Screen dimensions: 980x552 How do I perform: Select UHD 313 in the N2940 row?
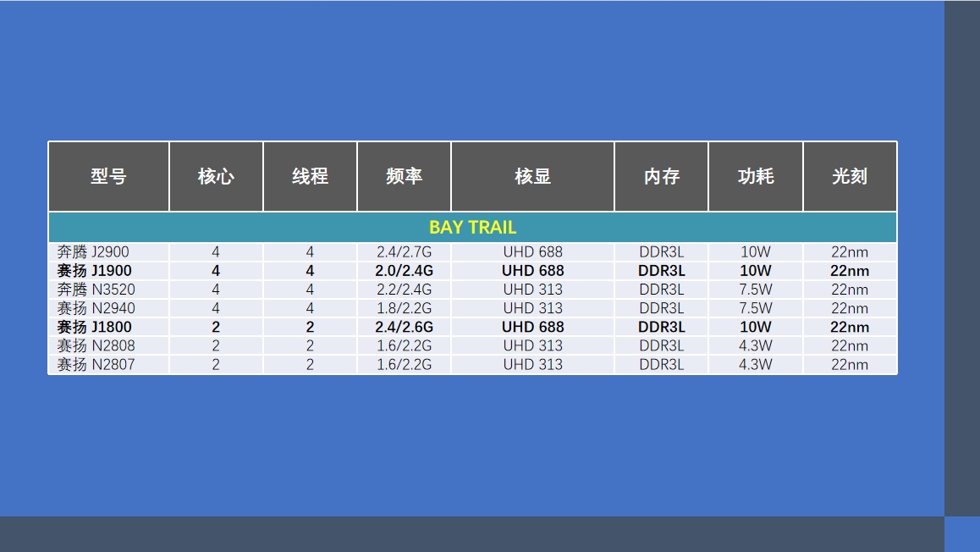click(532, 308)
